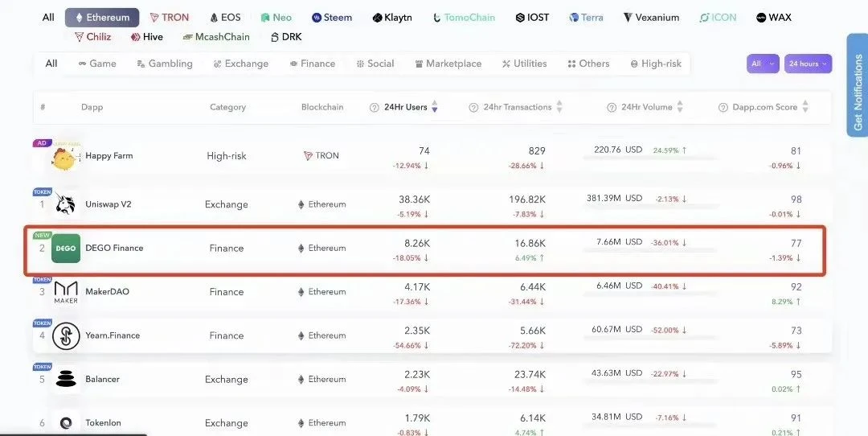
Task: Open DEGO Finance dapp link
Action: tap(114, 248)
